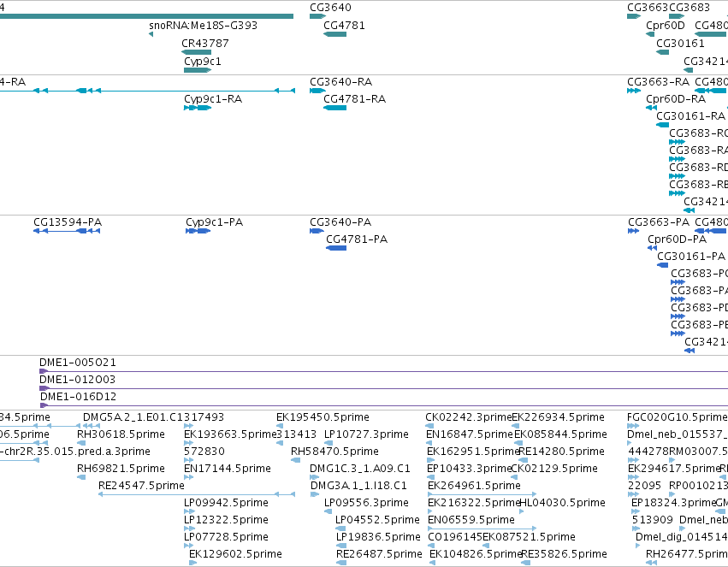The height and width of the screenshot is (567, 728).
Task: Click the RH26477.5prime EST
Action: click(x=651, y=563)
